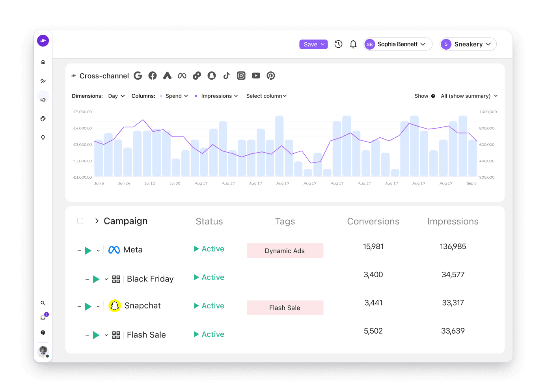The width and height of the screenshot is (546, 392).
Task: Open the Day dimension dropdown
Action: coord(116,96)
